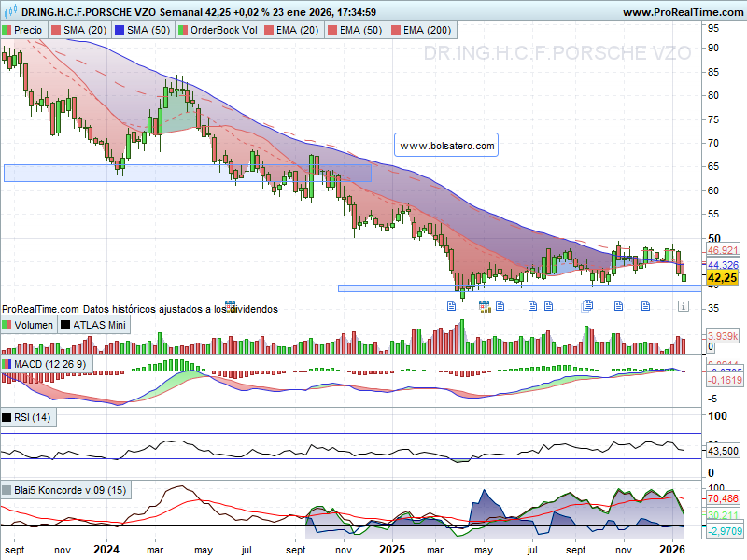Open the document icon closest to the info icon
This screenshot has width=747, height=560.
tap(645, 306)
